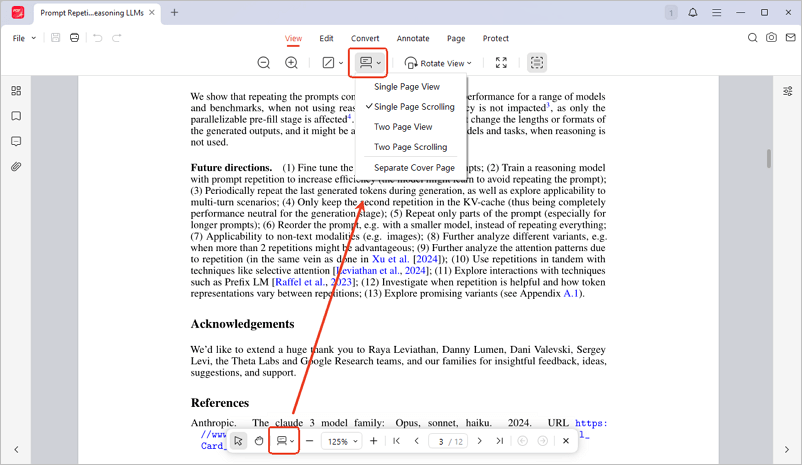
Task: Jump to the last page
Action: [500, 441]
